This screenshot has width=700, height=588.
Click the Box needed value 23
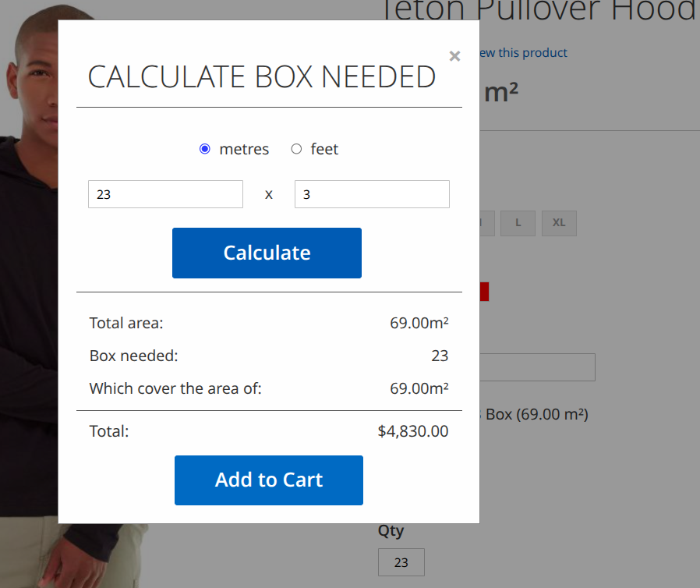[440, 356]
